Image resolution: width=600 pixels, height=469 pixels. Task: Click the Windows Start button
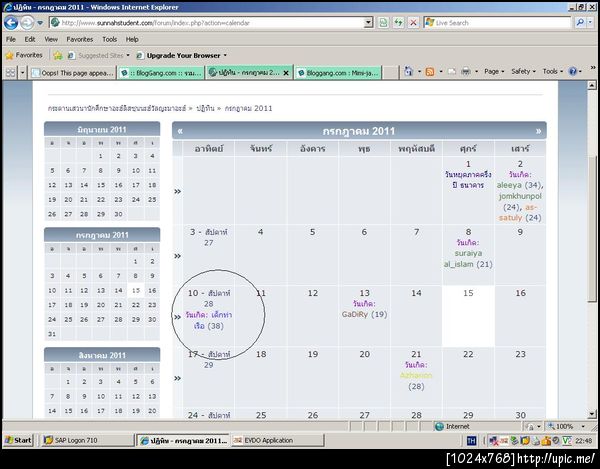coord(18,440)
